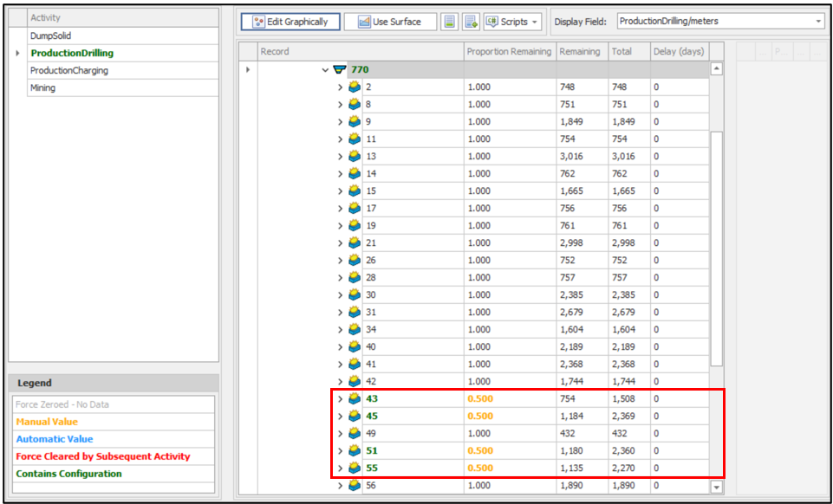
Task: Collapse the 770 bench node
Action: point(325,69)
